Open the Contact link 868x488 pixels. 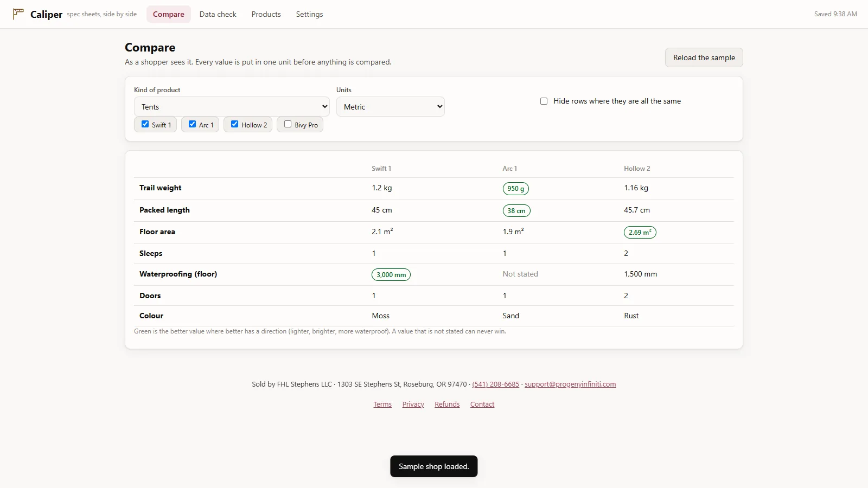click(482, 404)
